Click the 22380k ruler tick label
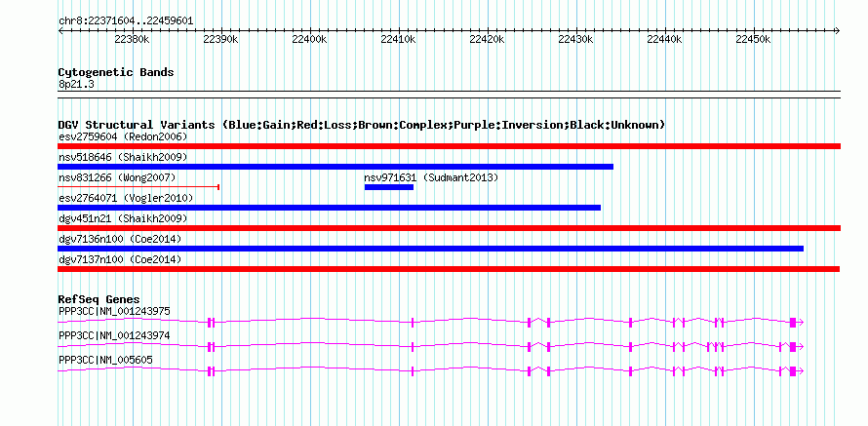 [x=132, y=39]
